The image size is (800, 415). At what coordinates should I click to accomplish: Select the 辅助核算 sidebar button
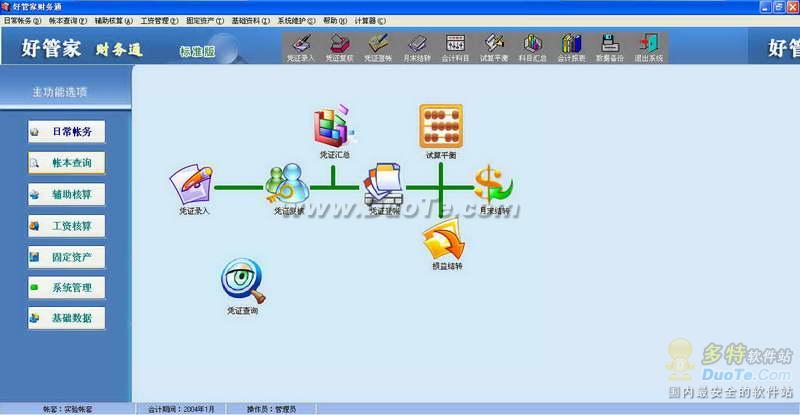coord(67,194)
